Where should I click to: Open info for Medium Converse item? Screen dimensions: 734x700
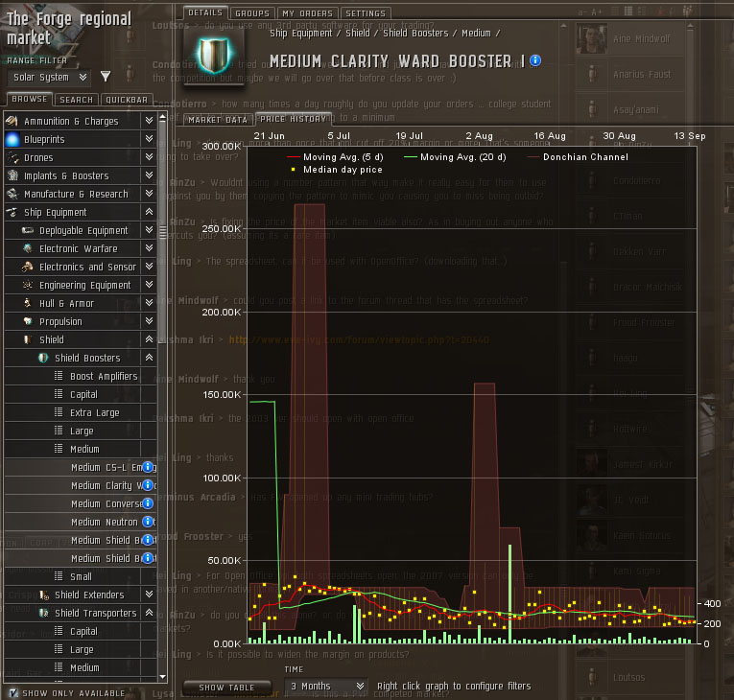pos(148,503)
